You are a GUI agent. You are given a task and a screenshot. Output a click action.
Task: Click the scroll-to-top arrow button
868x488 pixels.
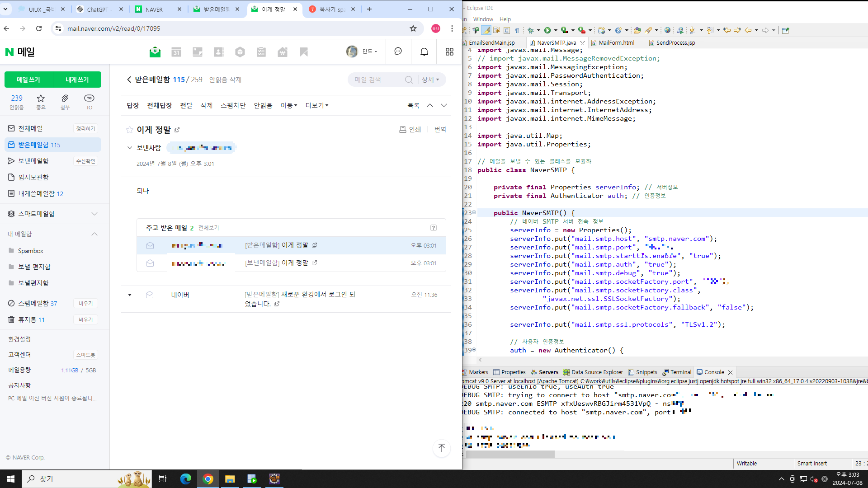pyautogui.click(x=442, y=448)
